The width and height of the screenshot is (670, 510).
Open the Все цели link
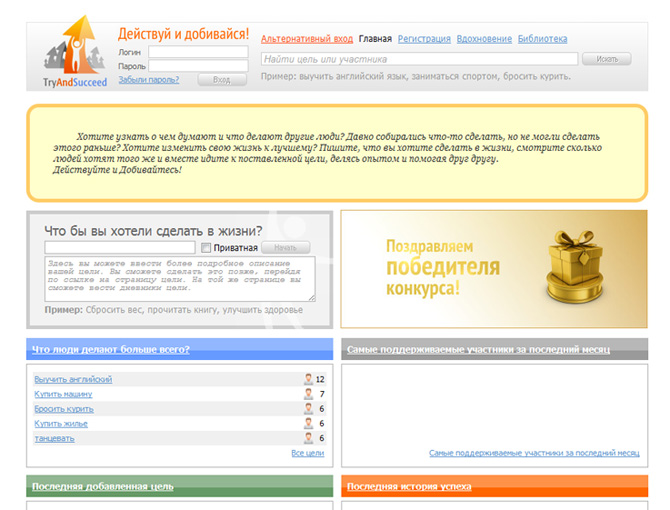[x=307, y=453]
